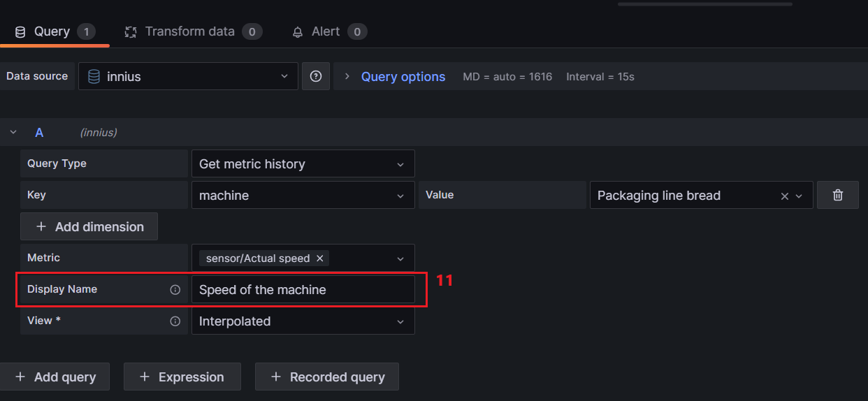Open the machine key dropdown

click(303, 195)
